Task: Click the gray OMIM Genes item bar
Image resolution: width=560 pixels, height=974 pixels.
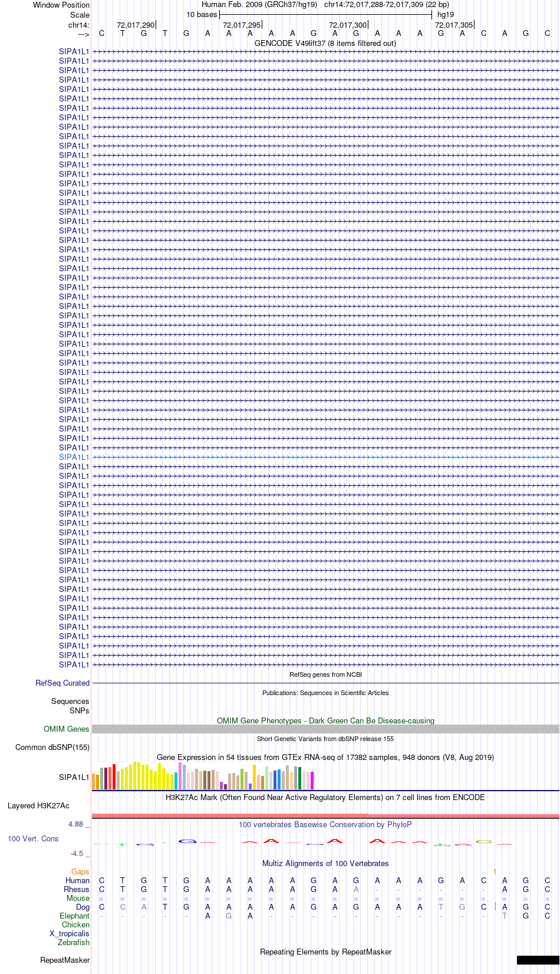Action: 325,729
